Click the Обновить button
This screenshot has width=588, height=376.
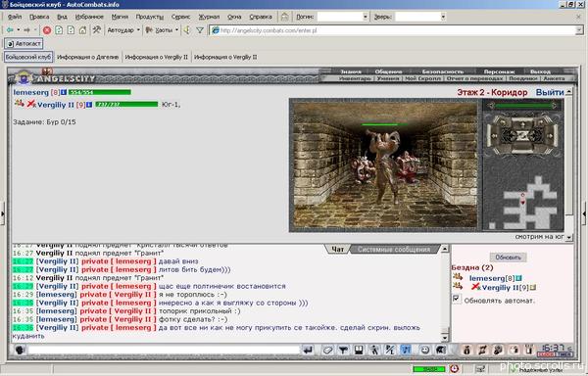508,258
